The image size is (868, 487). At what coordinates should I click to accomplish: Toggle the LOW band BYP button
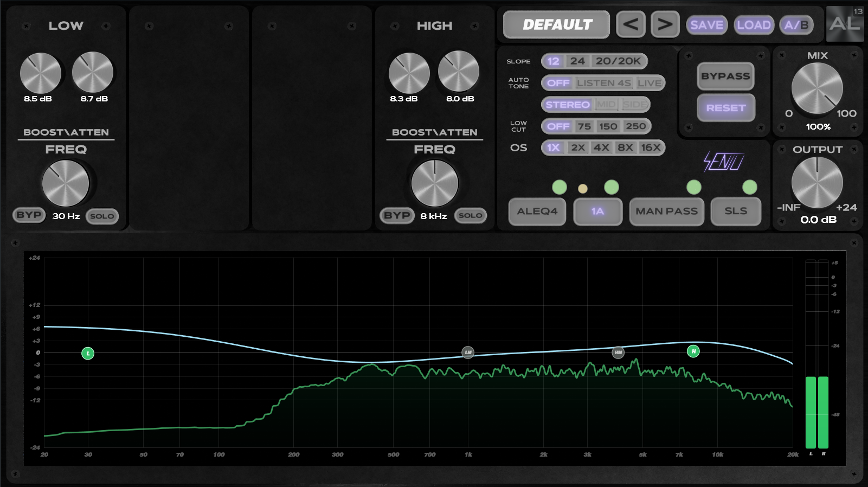point(29,215)
